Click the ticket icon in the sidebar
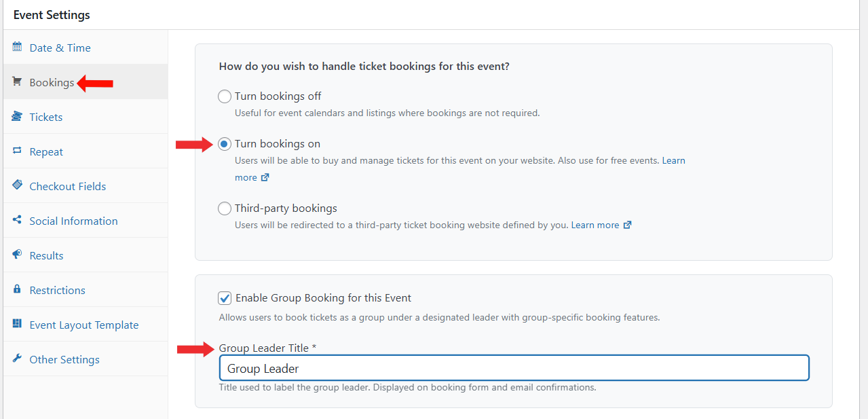The width and height of the screenshot is (868, 419). 17,117
